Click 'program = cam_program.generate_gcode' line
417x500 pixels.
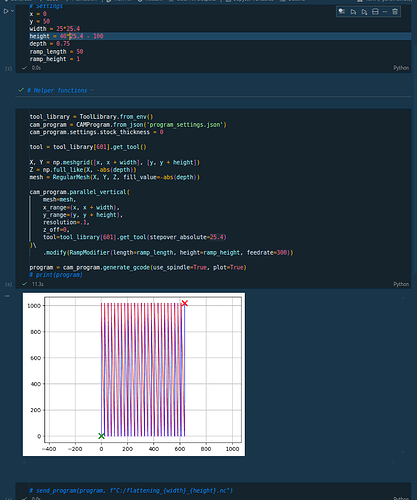pyautogui.click(x=138, y=267)
